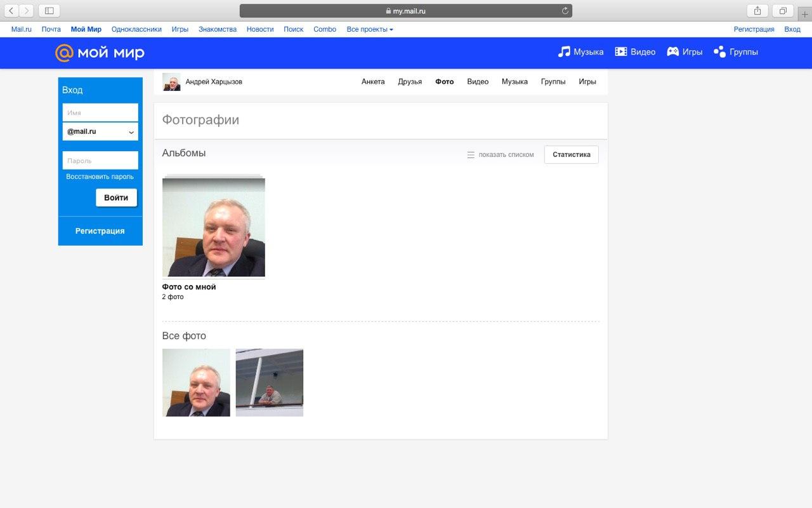Click the my.mail.ru address bar

point(406,11)
